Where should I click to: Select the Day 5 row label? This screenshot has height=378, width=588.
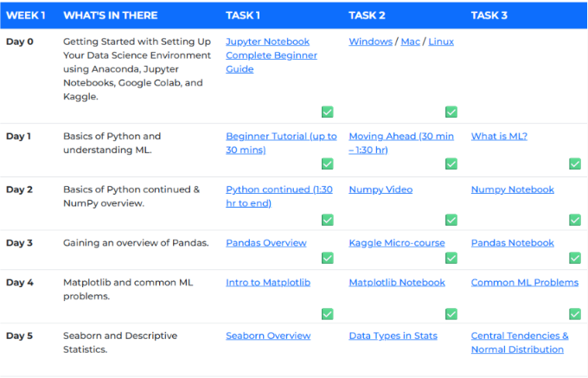[19, 336]
